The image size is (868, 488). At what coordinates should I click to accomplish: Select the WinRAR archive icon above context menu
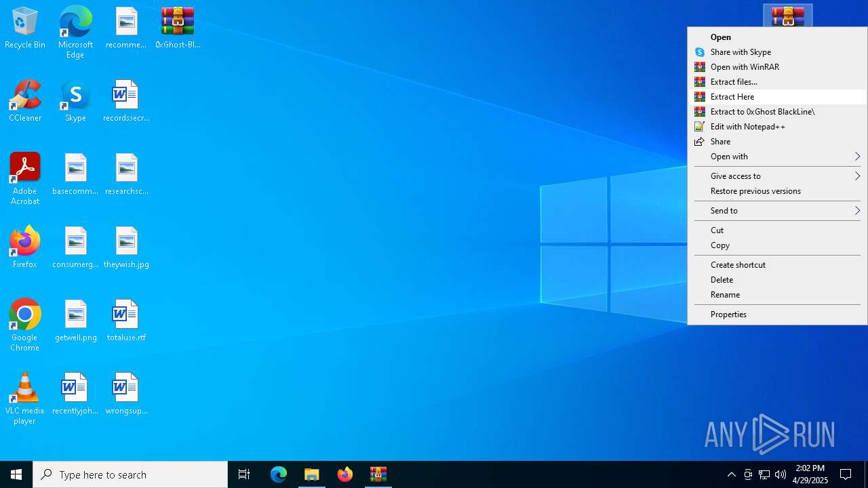787,16
